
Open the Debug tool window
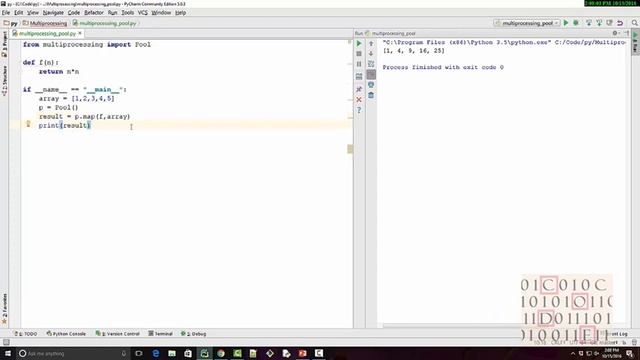coord(193,334)
